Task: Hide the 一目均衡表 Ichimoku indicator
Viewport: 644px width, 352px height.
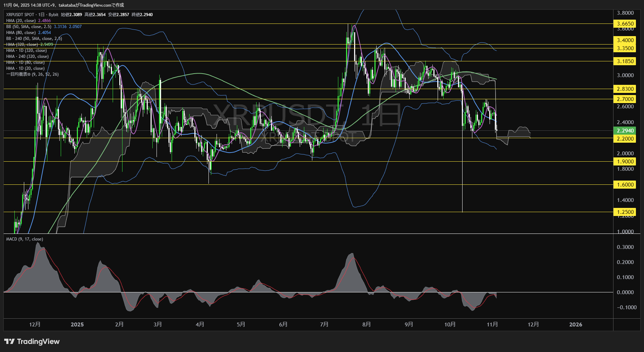Action: (x=32, y=74)
